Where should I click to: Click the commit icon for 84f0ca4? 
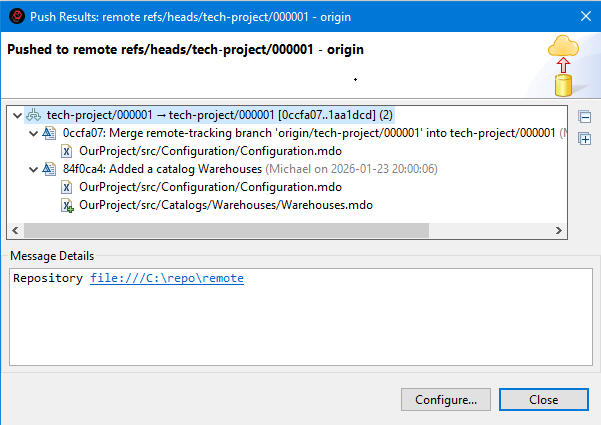(50, 169)
